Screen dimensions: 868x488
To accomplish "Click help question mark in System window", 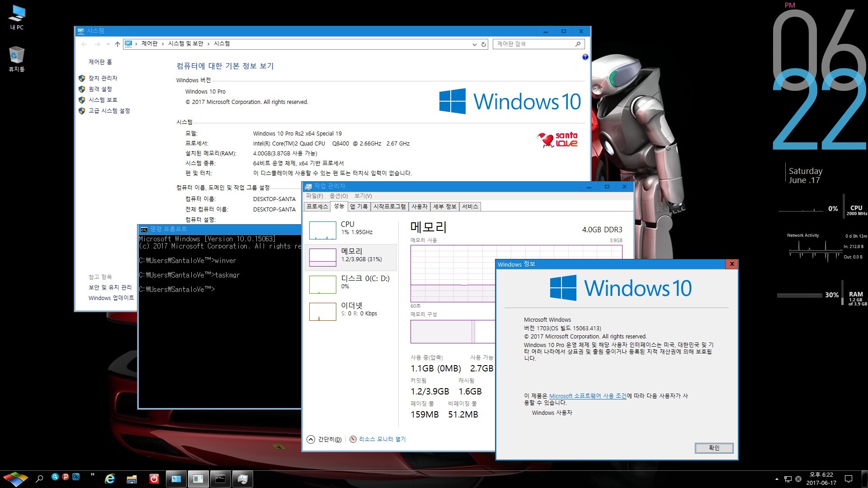I will tap(585, 57).
